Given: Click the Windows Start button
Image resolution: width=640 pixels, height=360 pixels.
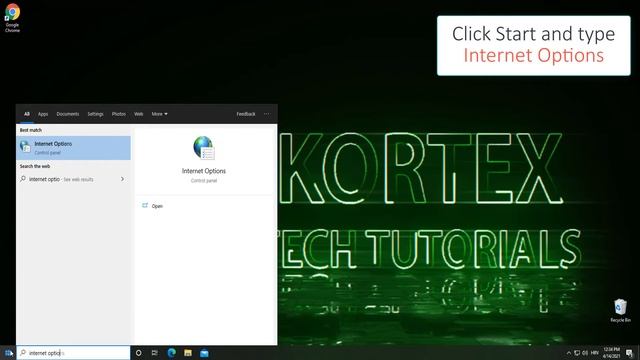Looking at the screenshot, I should (8, 353).
